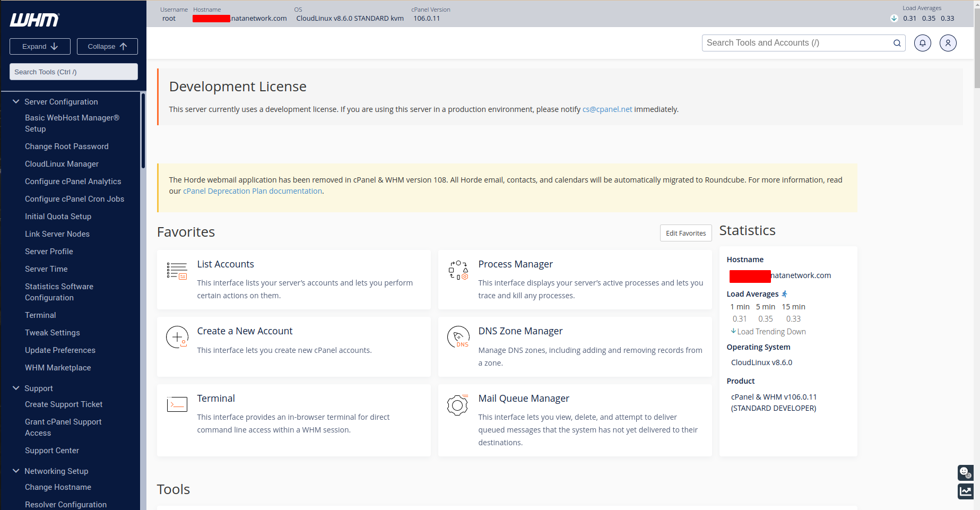Screen dimensions: 980x510
Task: Open Create a New Account
Action: coord(245,331)
